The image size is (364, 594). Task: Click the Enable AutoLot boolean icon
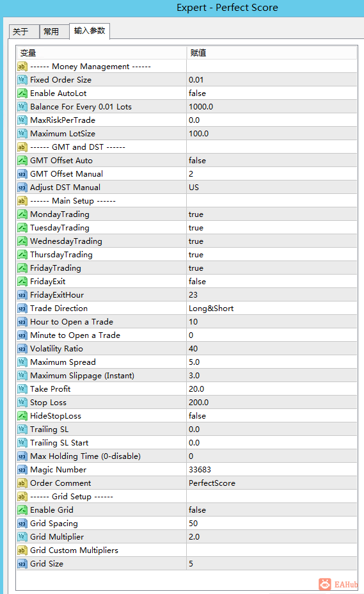[x=22, y=93]
